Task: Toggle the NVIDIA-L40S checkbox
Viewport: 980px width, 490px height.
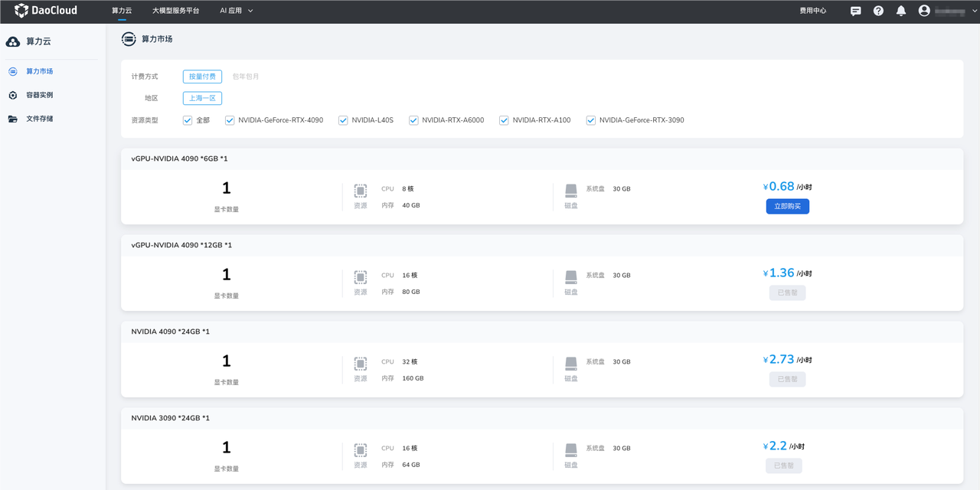Action: 343,120
